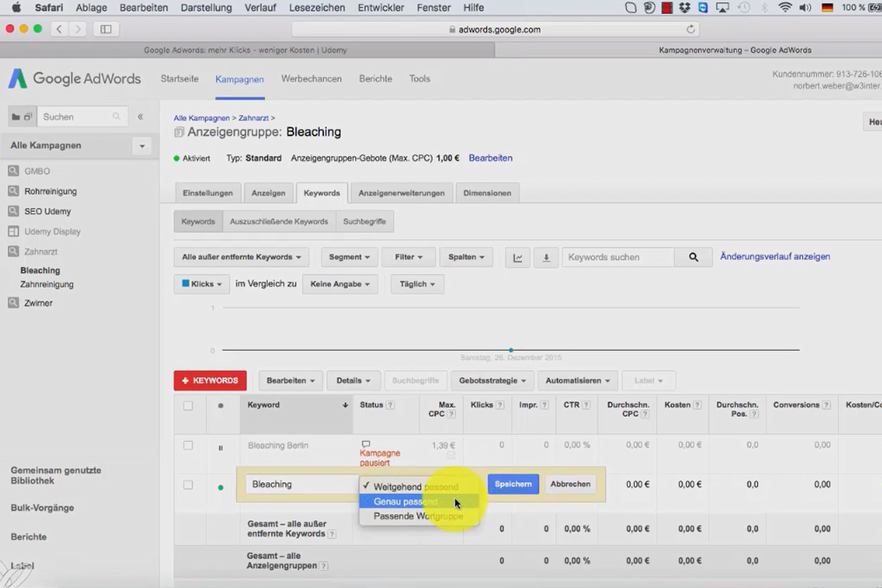Click the GMBO campaign icon in sidebar

click(13, 171)
